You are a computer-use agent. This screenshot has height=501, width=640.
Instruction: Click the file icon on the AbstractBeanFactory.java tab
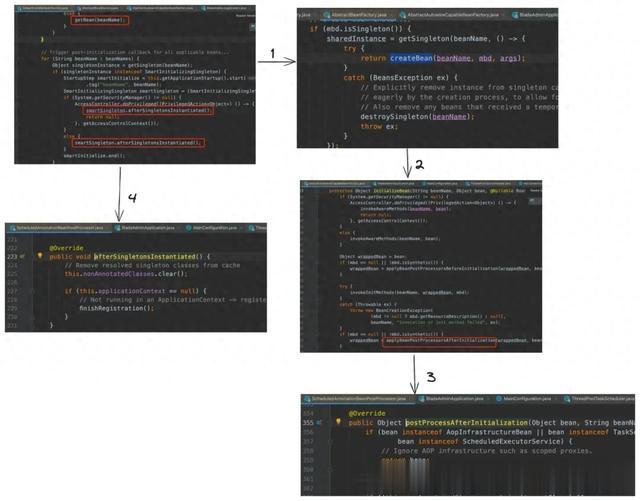tap(326, 15)
